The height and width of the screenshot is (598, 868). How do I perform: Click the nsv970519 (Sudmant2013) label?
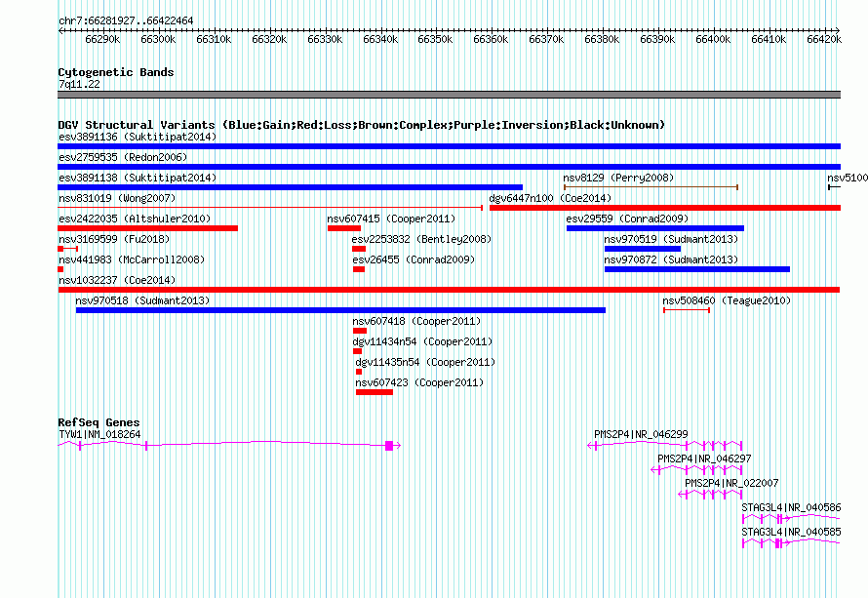tap(671, 239)
